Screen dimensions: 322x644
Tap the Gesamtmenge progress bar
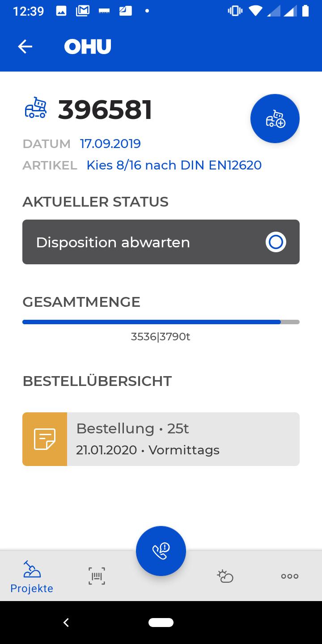pyautogui.click(x=161, y=322)
